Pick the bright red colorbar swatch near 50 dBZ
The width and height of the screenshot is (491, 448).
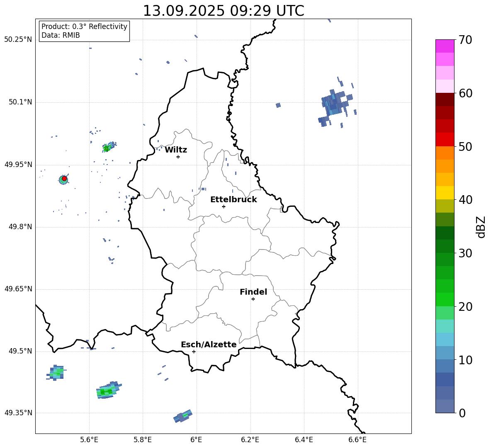445,139
